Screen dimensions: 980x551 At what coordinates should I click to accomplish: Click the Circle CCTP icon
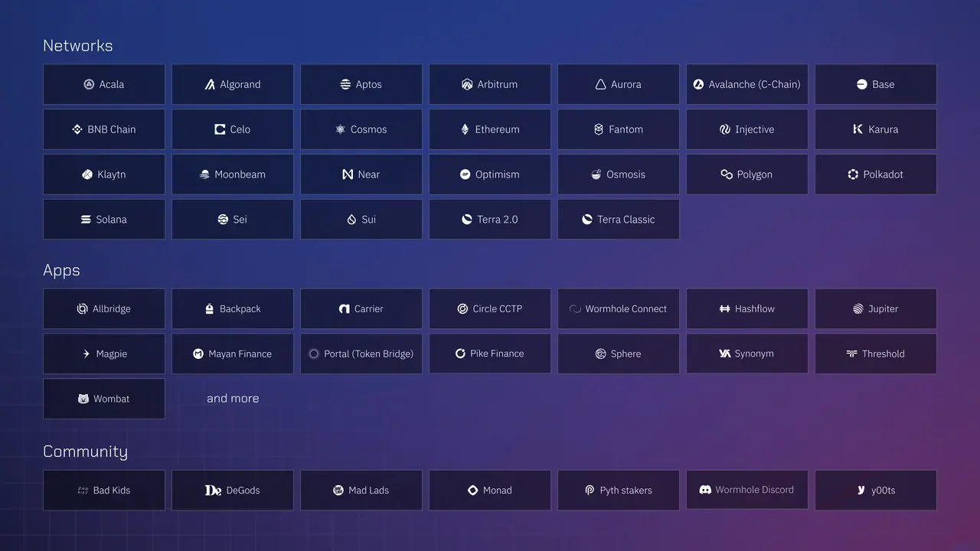tap(462, 309)
